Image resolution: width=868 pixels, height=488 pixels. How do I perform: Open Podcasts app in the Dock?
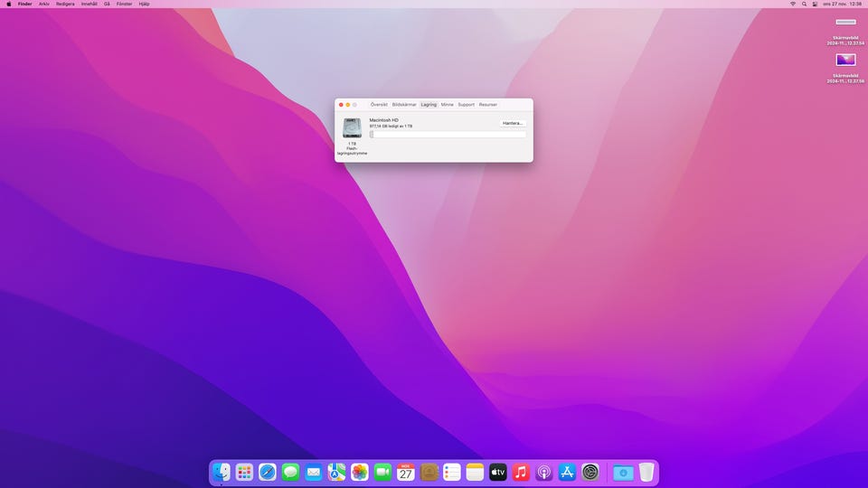point(544,472)
